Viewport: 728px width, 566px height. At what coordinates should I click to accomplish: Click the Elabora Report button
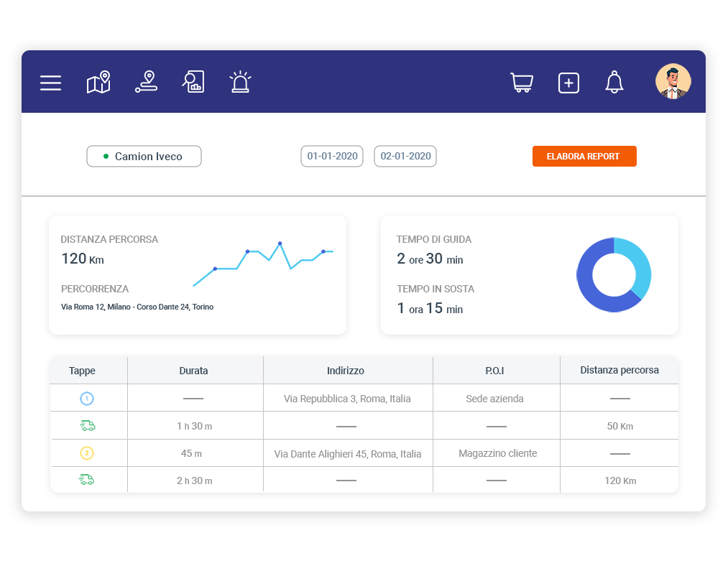(584, 157)
